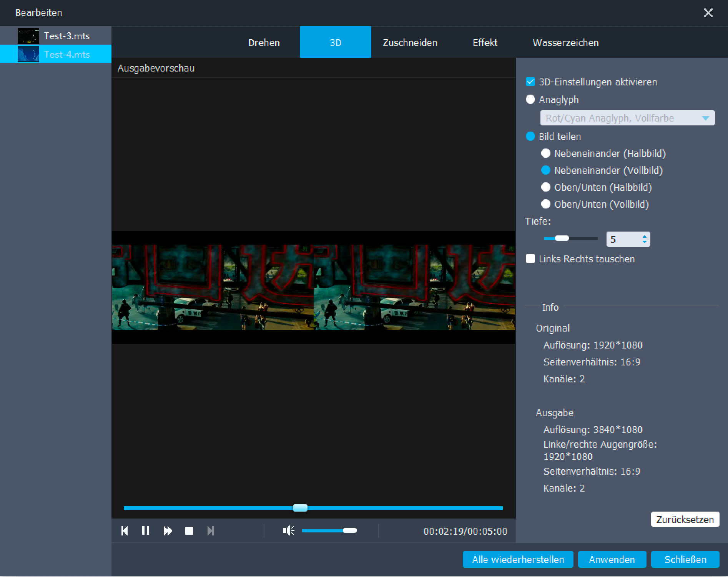The image size is (728, 577).
Task: Choose Nebeneinander (Vollbild) mode
Action: coord(546,170)
